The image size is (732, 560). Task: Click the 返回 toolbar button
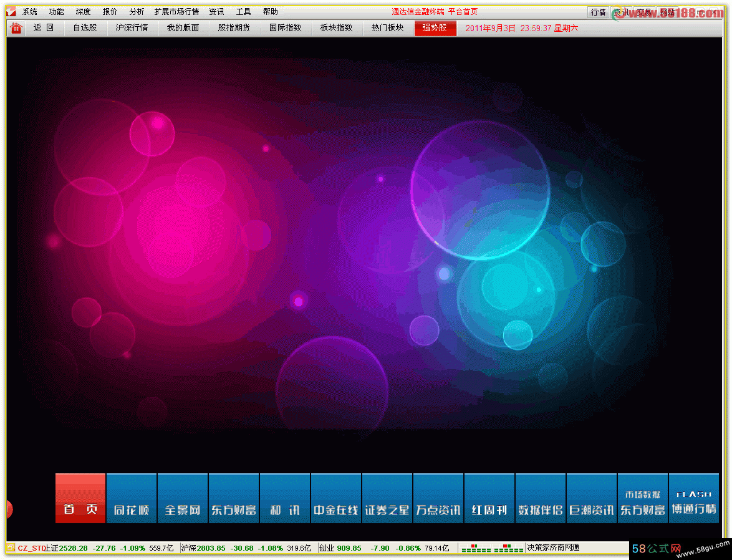point(44,28)
